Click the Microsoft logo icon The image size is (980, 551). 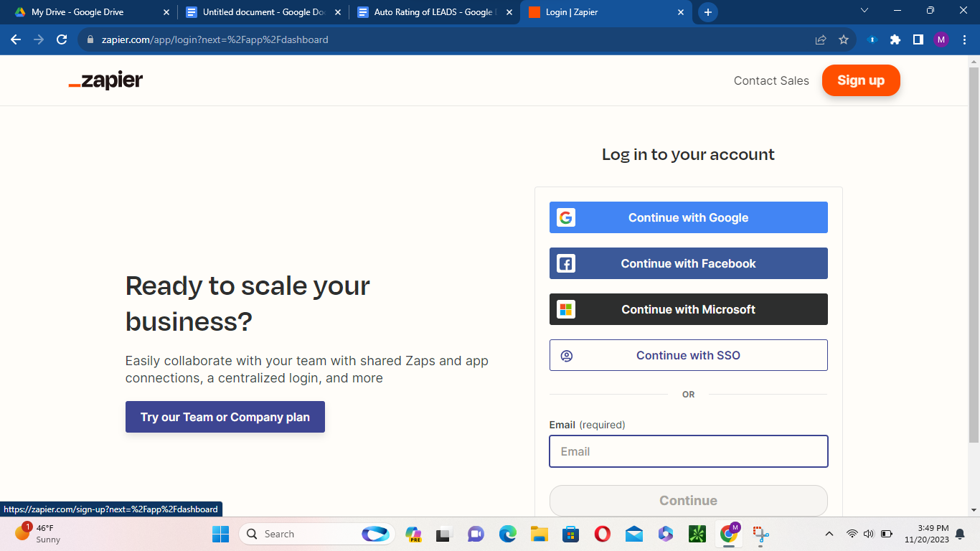tap(566, 309)
